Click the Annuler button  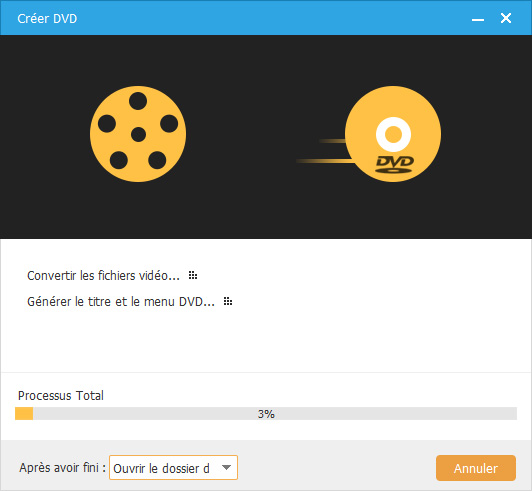coord(476,468)
